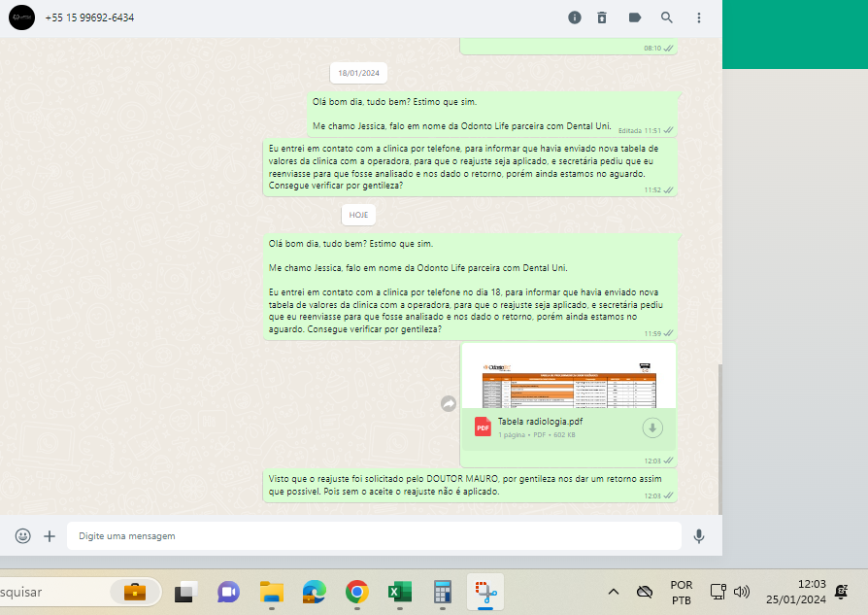Expand hidden system tray icons chevron
Image resolution: width=868 pixels, height=615 pixels.
coord(614,592)
